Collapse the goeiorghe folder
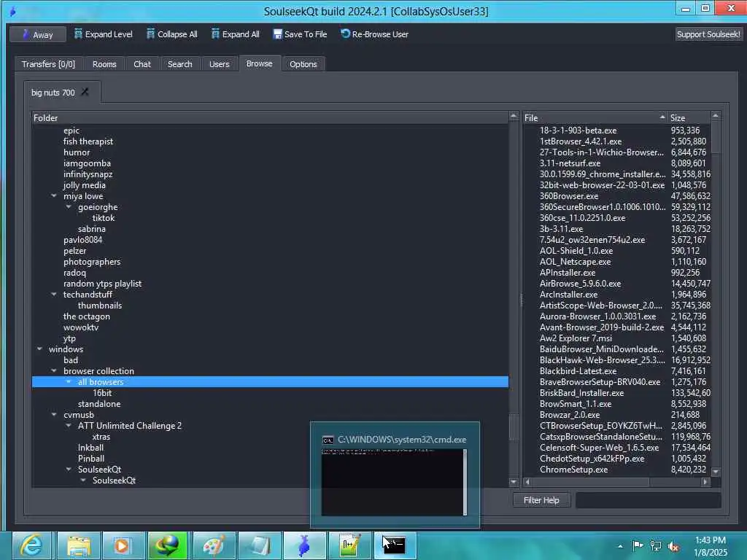This screenshot has width=747, height=560. coord(69,206)
